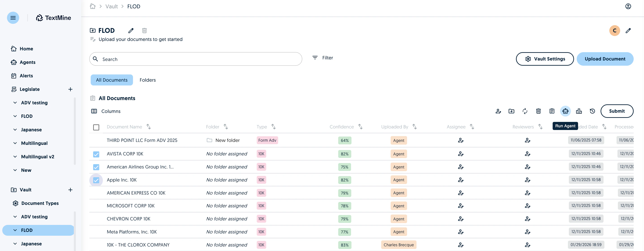
Task: Click the Reviewers icon for Apple Inc. 10K
Action: [x=527, y=180]
